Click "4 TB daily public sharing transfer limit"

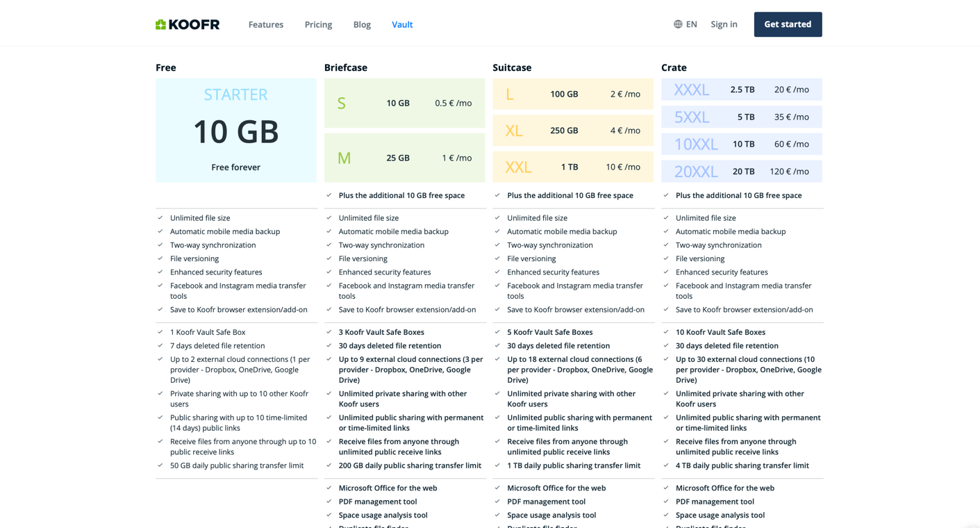click(x=742, y=465)
